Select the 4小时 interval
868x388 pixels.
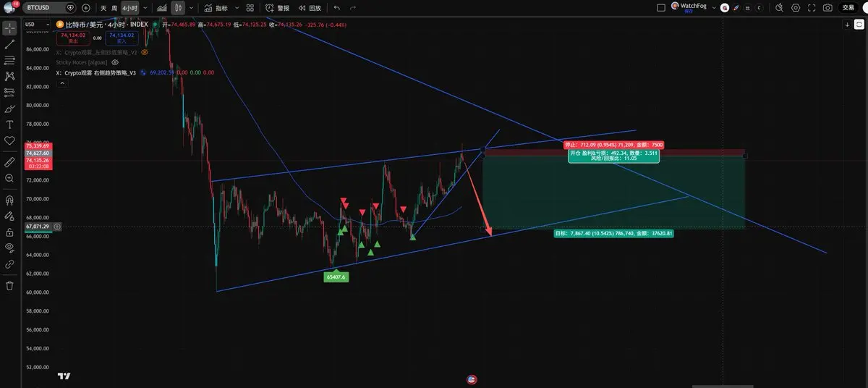(x=130, y=8)
